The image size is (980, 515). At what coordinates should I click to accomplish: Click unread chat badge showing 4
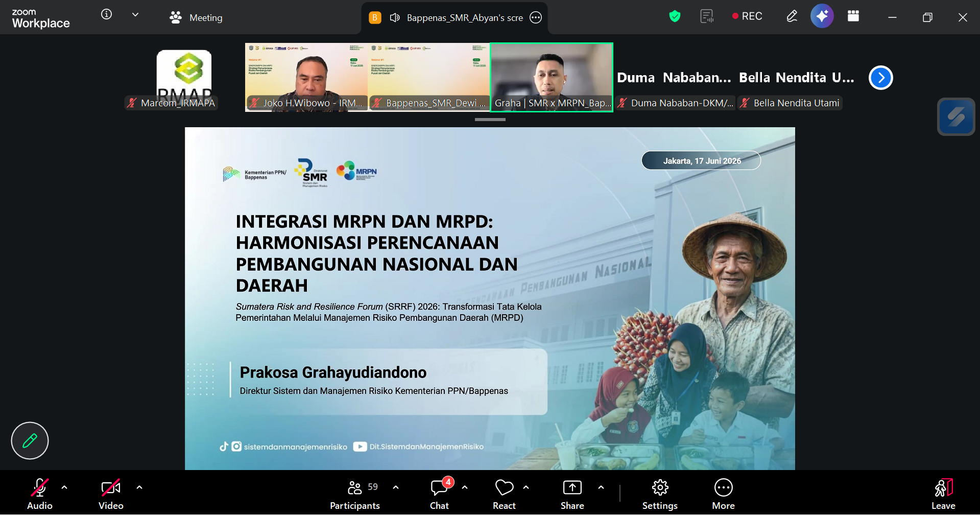tap(448, 482)
